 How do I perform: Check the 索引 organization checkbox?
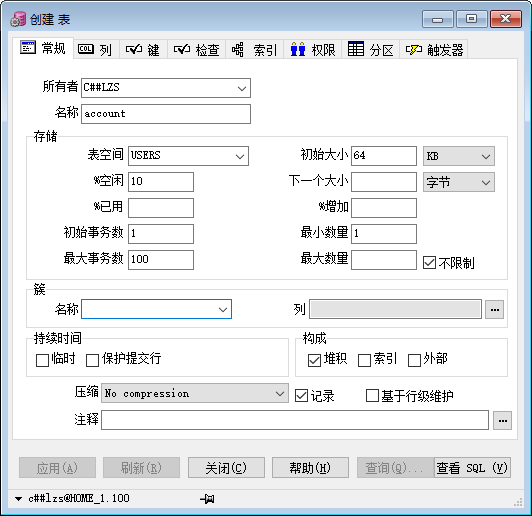point(364,360)
